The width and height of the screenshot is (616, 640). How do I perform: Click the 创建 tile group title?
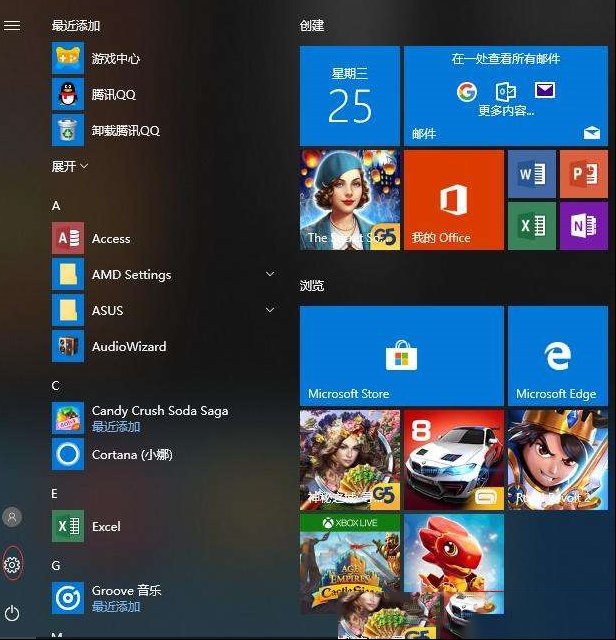click(x=312, y=25)
